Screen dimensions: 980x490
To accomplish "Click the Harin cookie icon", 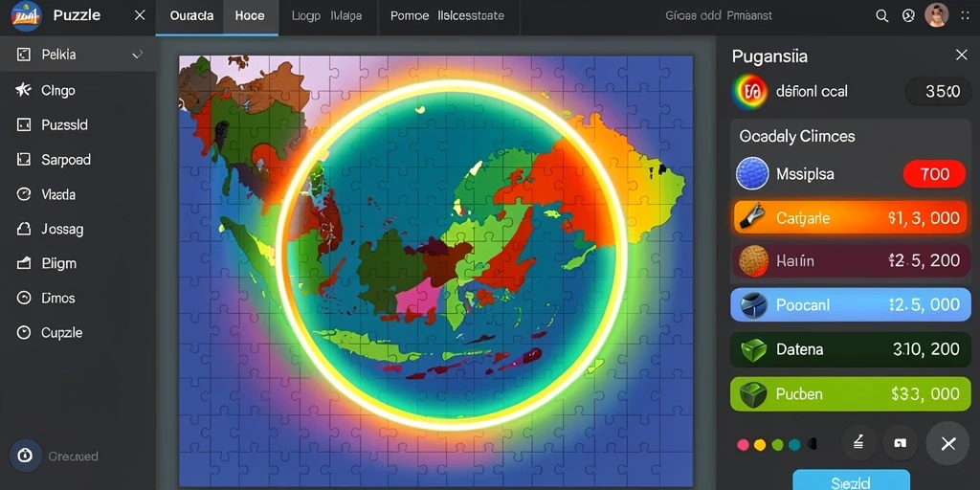I will click(753, 260).
